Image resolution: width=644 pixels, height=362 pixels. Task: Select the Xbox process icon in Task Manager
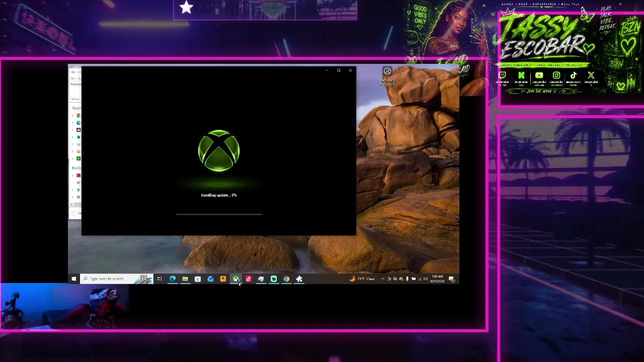tap(78, 158)
